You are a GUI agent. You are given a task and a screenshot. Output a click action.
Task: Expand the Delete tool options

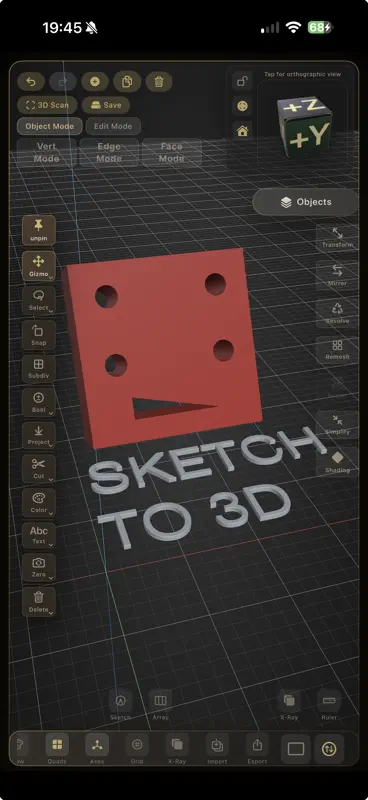[x=39, y=602]
